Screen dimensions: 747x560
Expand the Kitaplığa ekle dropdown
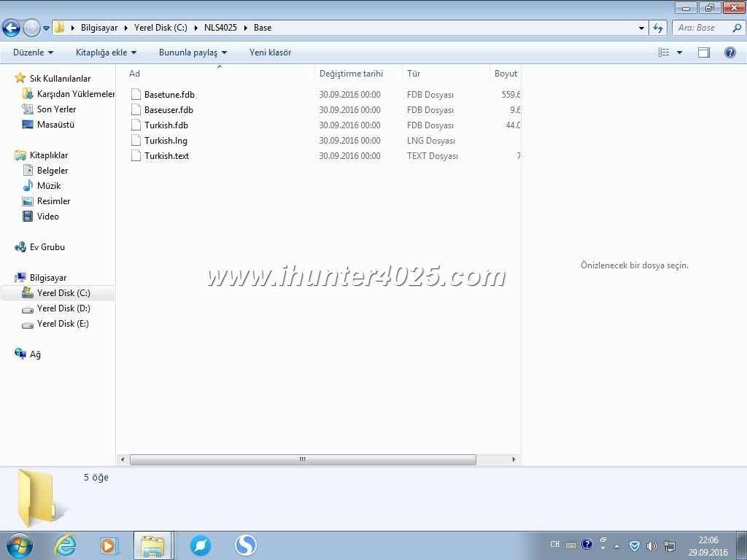coord(106,52)
